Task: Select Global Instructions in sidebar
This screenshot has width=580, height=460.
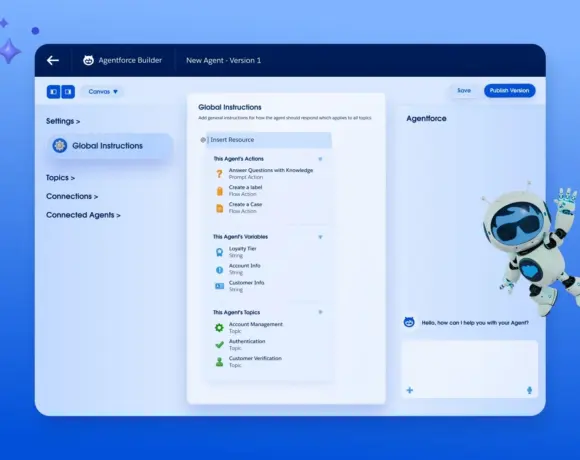Action: (x=110, y=146)
